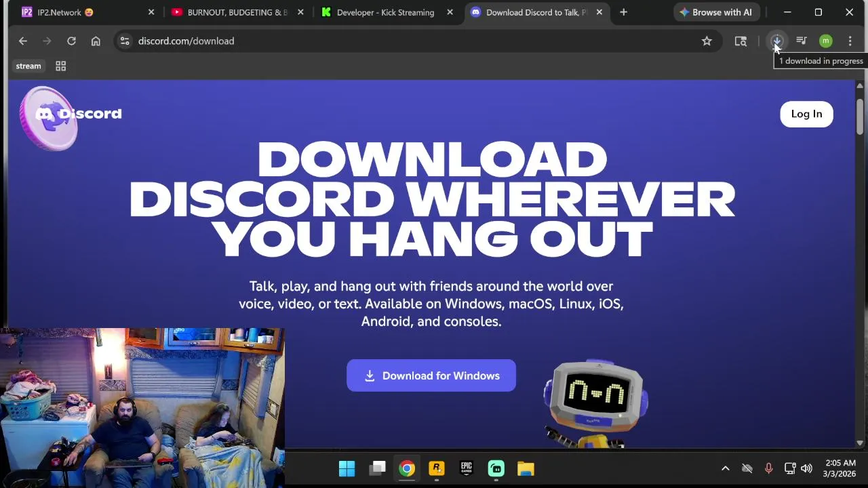Click the webcam overlay video
The image size is (868, 488).
pos(142,407)
